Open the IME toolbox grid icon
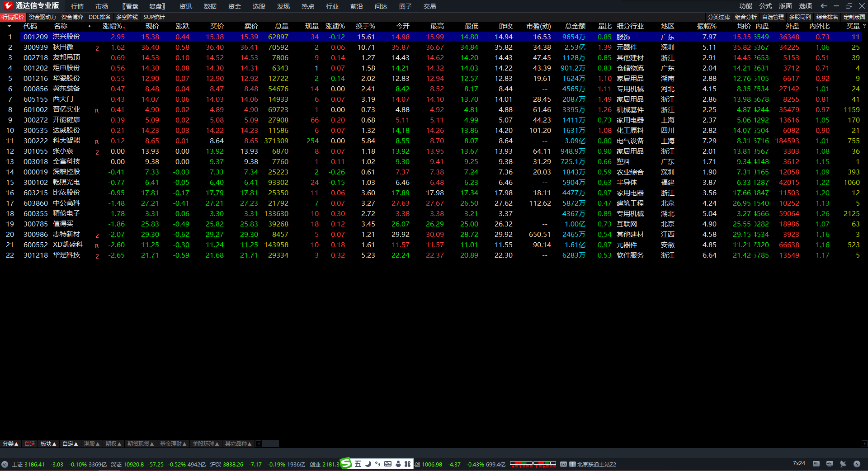The width and height of the screenshot is (868, 471). (x=408, y=464)
